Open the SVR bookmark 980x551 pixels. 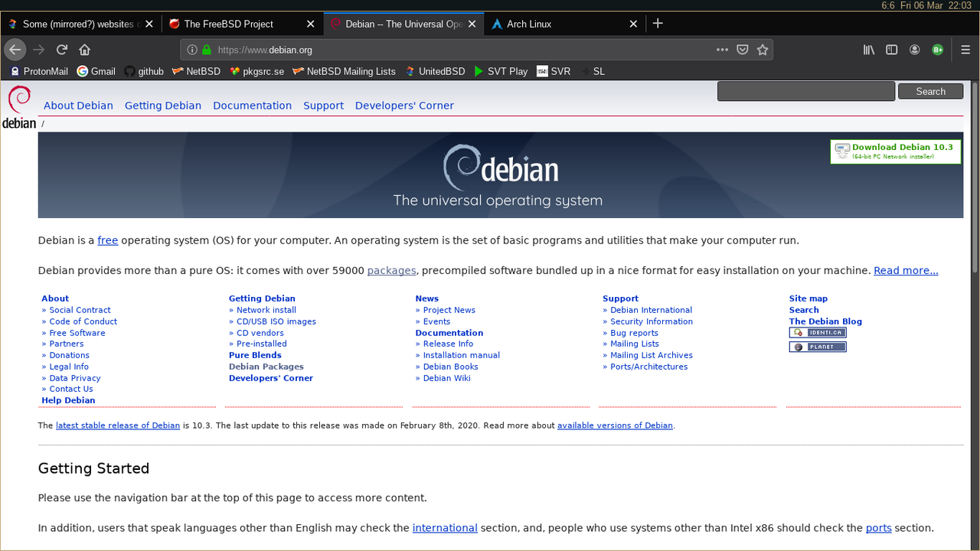click(554, 71)
